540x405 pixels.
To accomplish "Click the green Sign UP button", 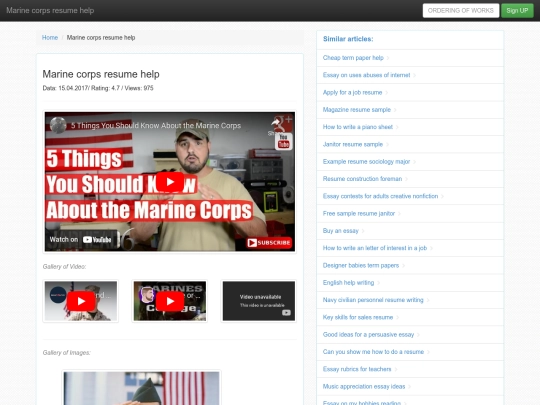I will click(x=517, y=11).
